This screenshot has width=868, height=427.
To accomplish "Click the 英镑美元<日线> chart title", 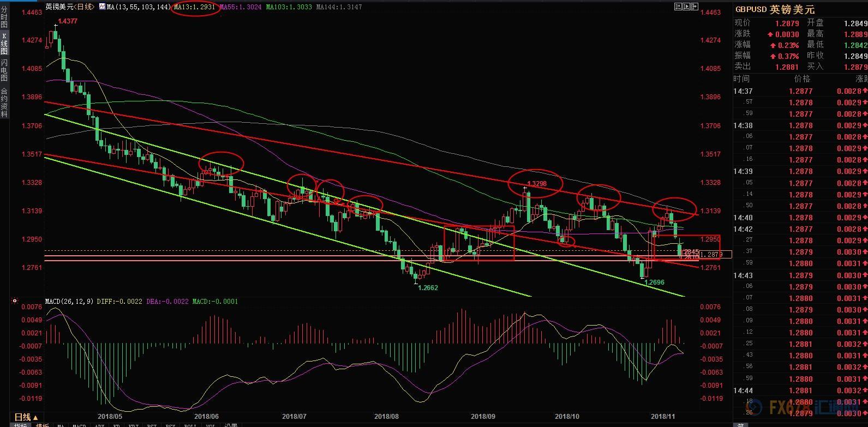I will click(x=69, y=7).
